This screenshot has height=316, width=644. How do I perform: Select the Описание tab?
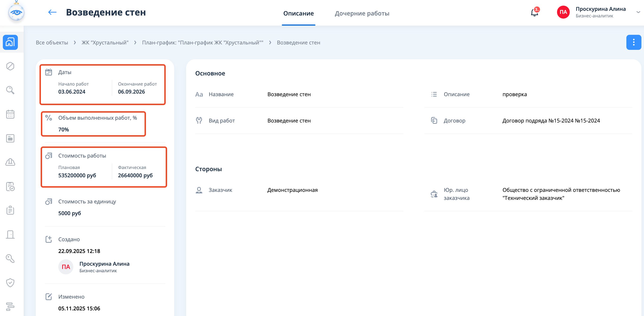[x=298, y=13]
